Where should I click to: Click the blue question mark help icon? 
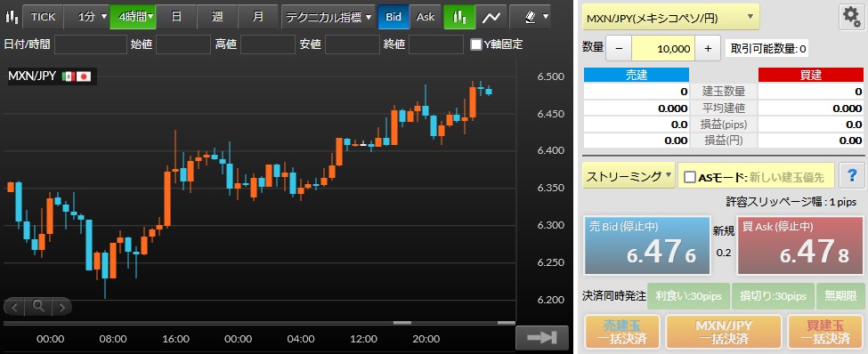(851, 176)
